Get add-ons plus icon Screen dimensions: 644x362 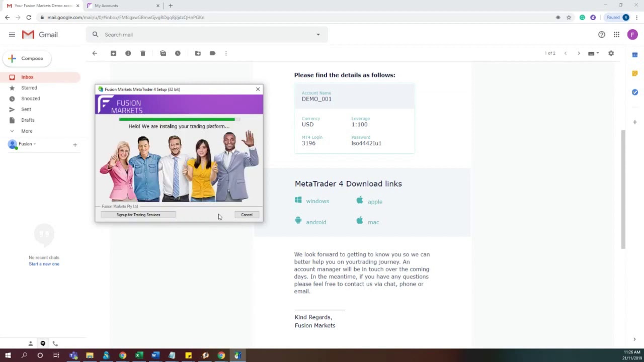(635, 122)
